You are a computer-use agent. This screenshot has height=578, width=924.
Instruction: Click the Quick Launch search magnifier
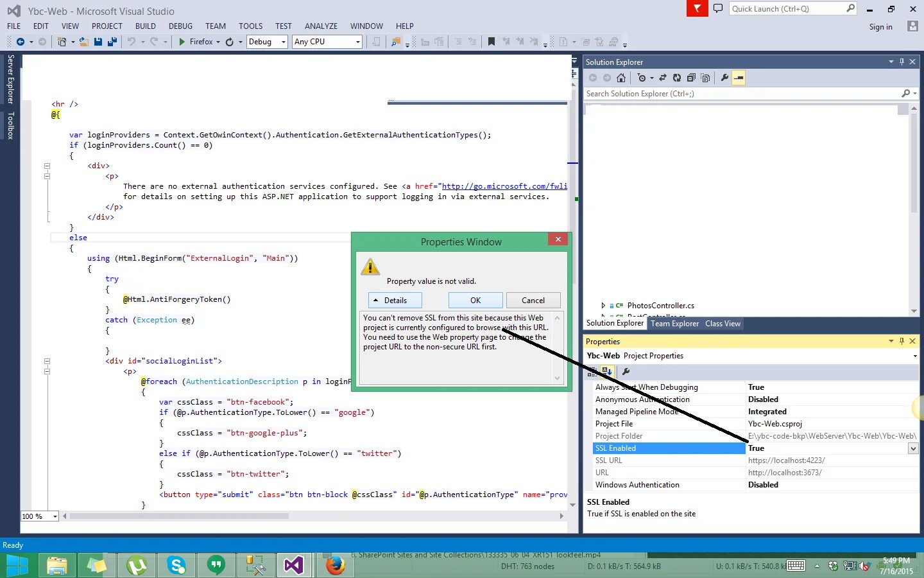(850, 8)
